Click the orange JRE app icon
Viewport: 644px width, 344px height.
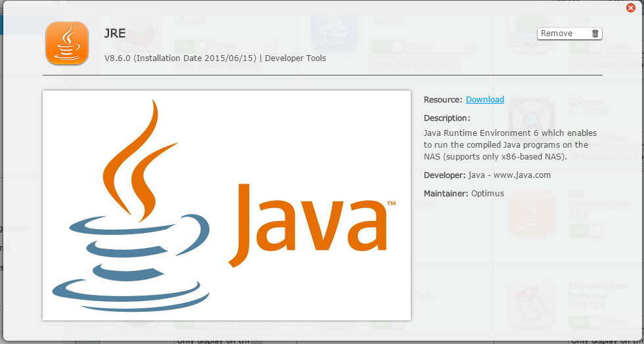(67, 43)
